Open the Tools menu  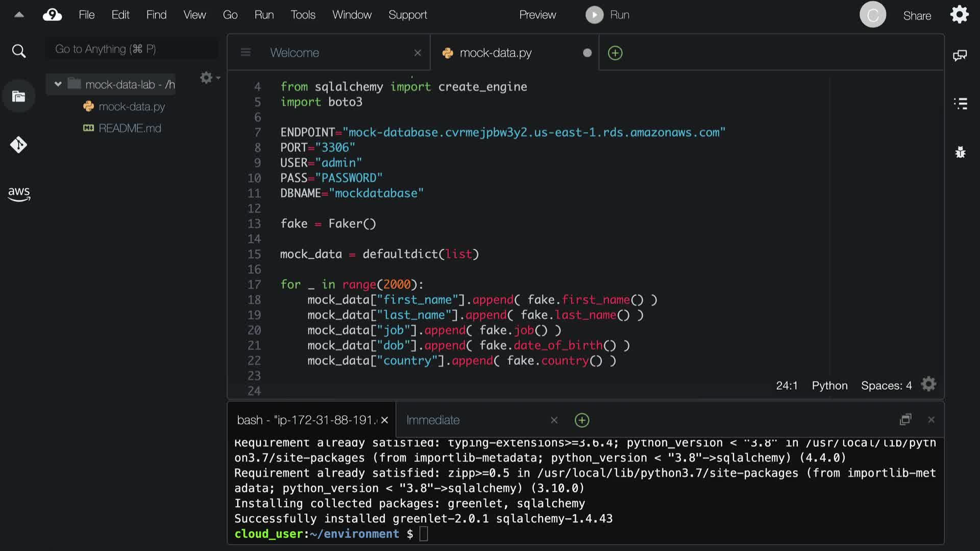(303, 15)
